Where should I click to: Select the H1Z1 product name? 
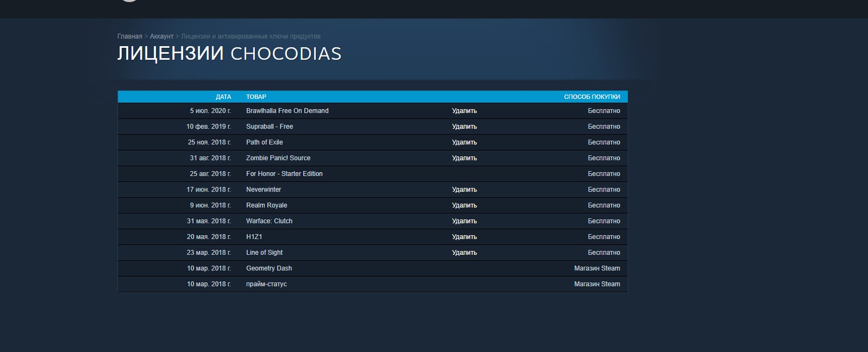(254, 237)
